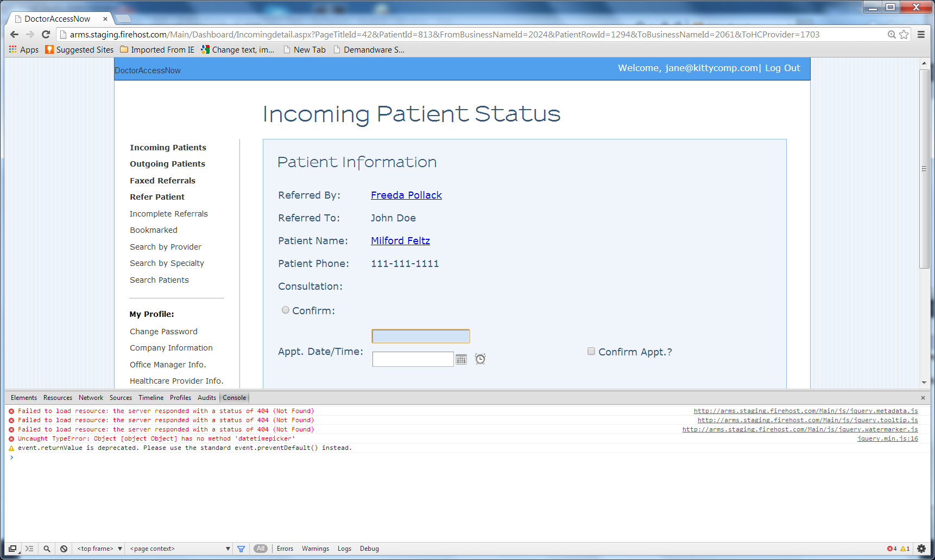Open the page context dropdown
This screenshot has width=935, height=560.
pos(180,549)
